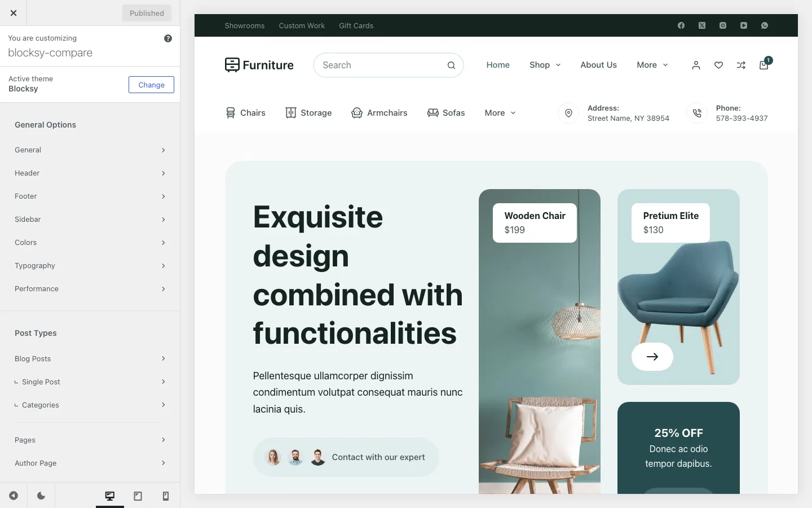Expand the Colors options section

point(90,242)
